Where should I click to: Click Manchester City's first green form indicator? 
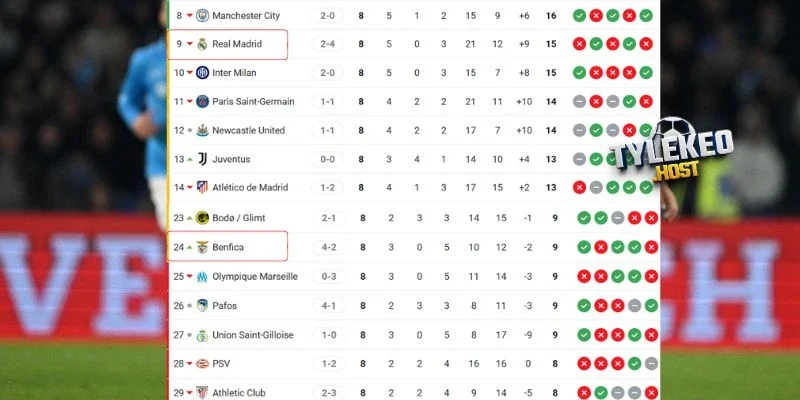[580, 15]
